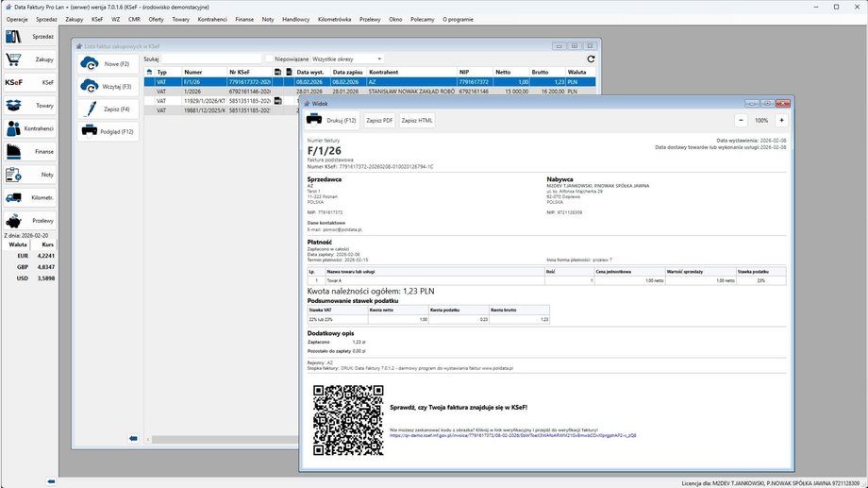Toggle the Niepowiązane checkbox
The width and height of the screenshot is (868, 488).
tap(269, 59)
